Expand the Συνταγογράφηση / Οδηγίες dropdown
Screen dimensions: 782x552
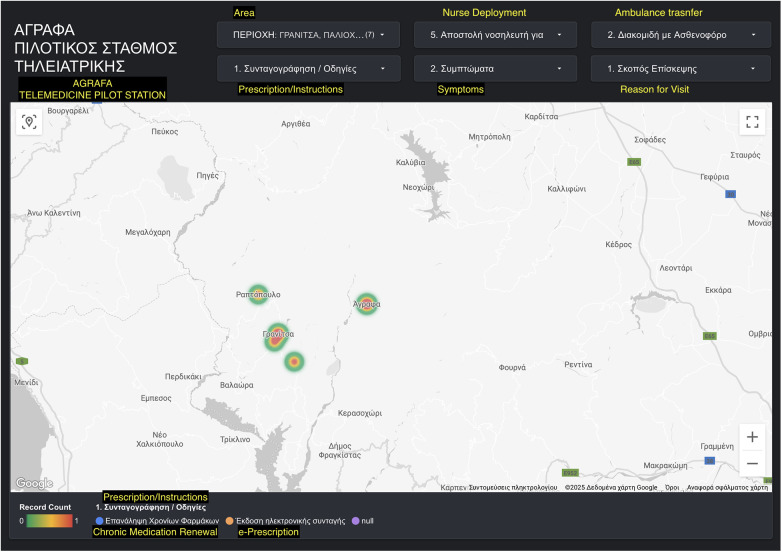[308, 69]
